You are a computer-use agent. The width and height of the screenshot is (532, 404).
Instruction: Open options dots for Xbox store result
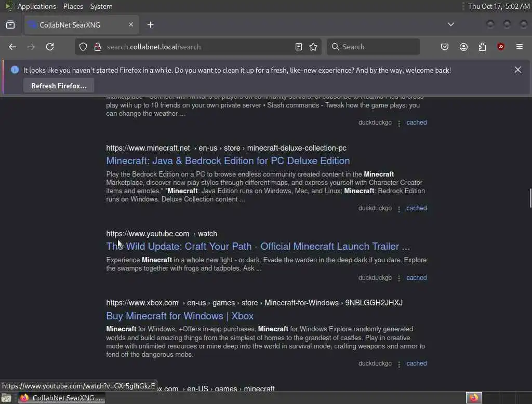coord(399,365)
